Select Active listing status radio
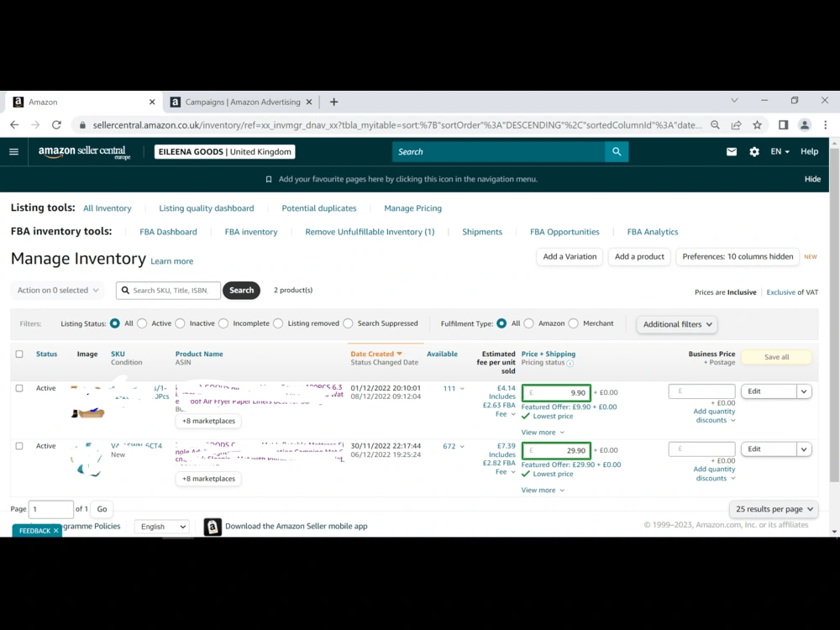The width and height of the screenshot is (840, 630). (x=142, y=323)
